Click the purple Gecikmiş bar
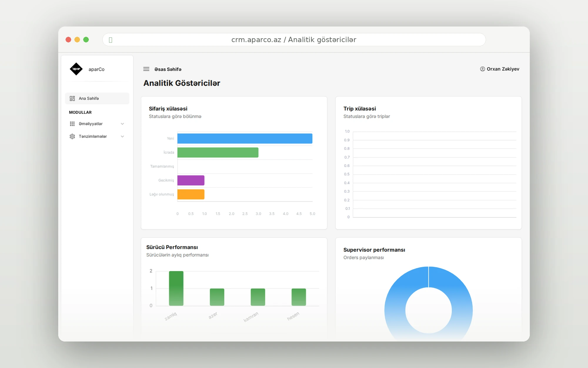588x368 pixels. [191, 180]
